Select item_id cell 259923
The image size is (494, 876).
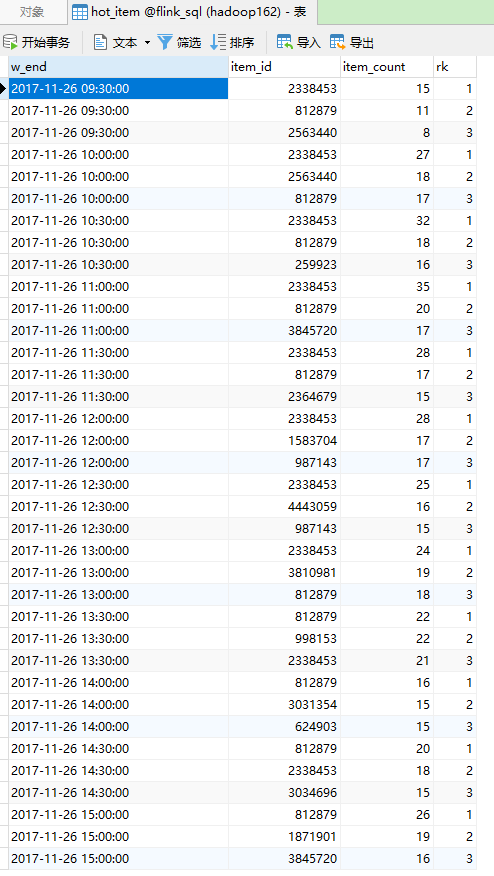tap(284, 265)
